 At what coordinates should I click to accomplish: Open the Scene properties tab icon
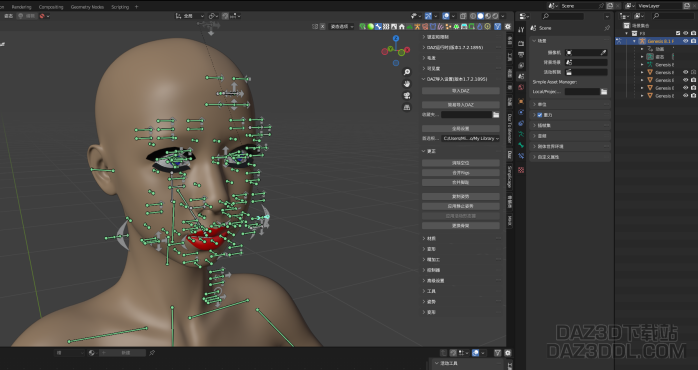(521, 77)
